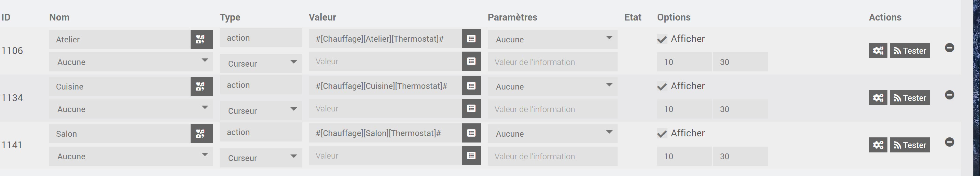Click the Valeur de l'information field for Cuisine
The height and width of the screenshot is (176, 980).
point(552,109)
